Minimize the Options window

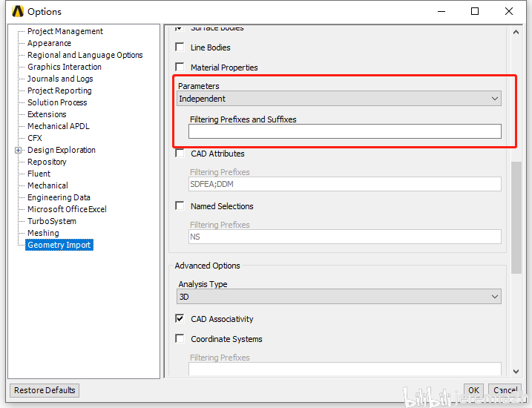coord(441,11)
